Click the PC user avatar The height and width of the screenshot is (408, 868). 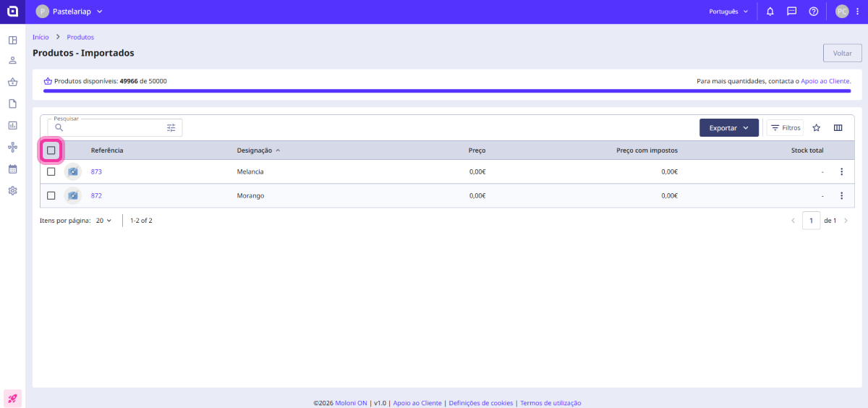point(842,12)
